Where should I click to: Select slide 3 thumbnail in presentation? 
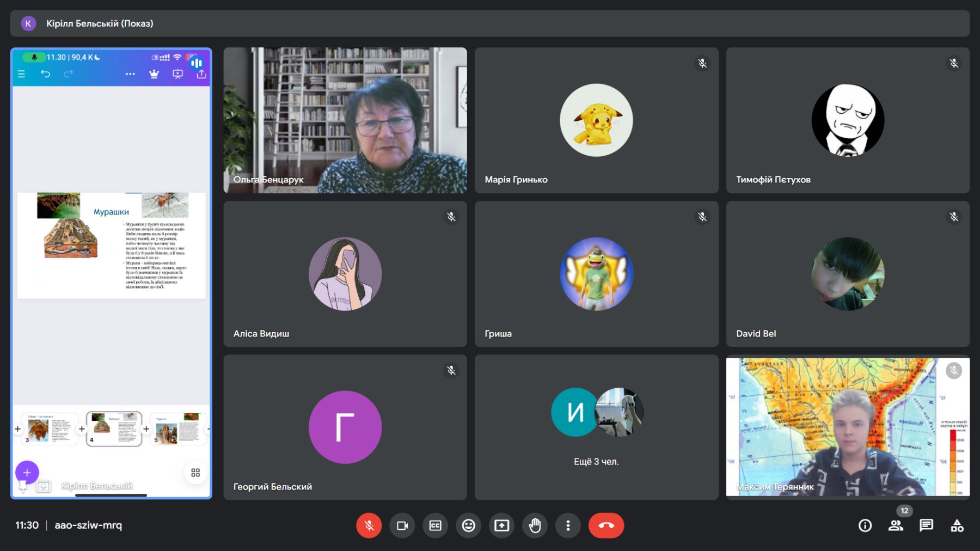pyautogui.click(x=49, y=428)
